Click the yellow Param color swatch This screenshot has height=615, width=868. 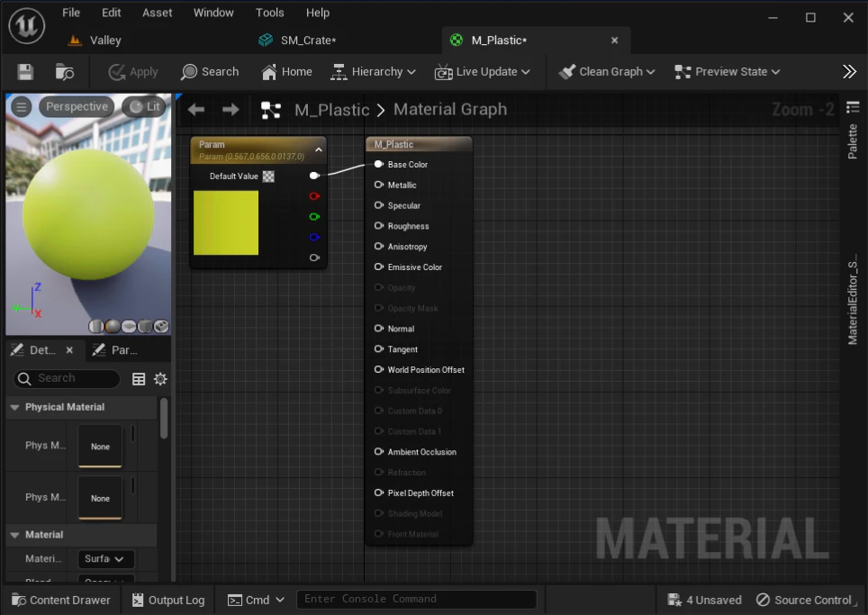(x=226, y=223)
